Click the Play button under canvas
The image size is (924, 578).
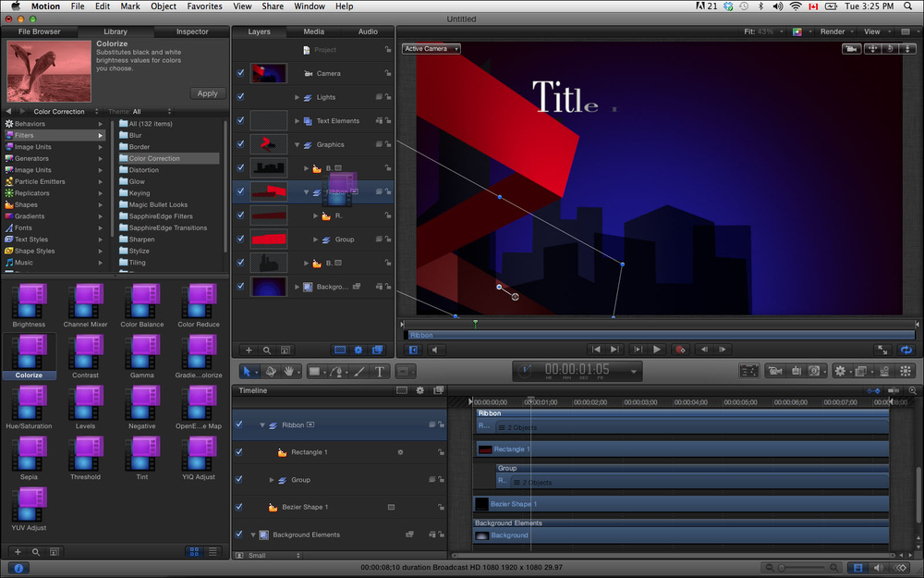coord(657,350)
